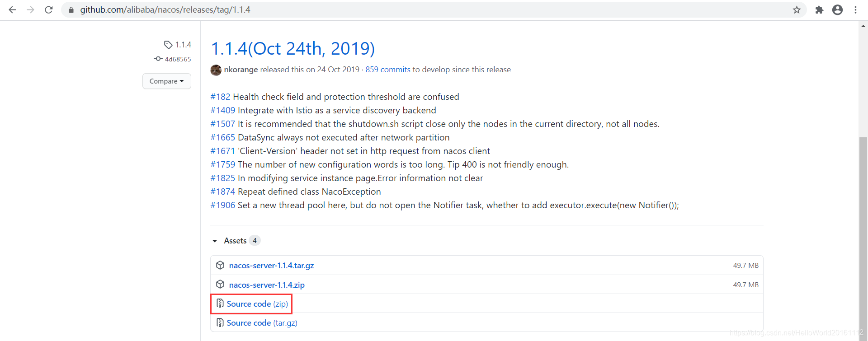Open the Compare dropdown

[x=167, y=81]
